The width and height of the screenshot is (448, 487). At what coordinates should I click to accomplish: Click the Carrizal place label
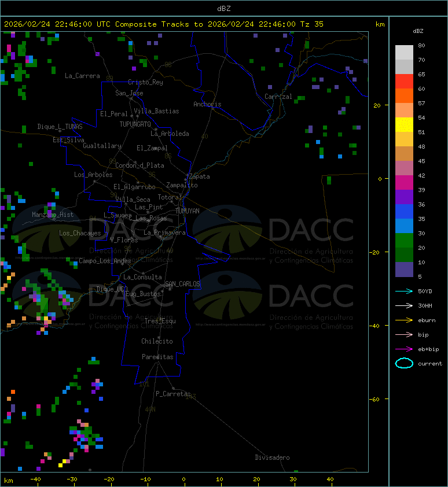278,97
